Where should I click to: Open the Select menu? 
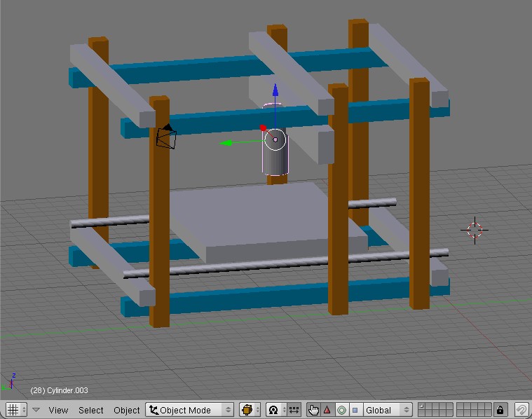[90, 410]
